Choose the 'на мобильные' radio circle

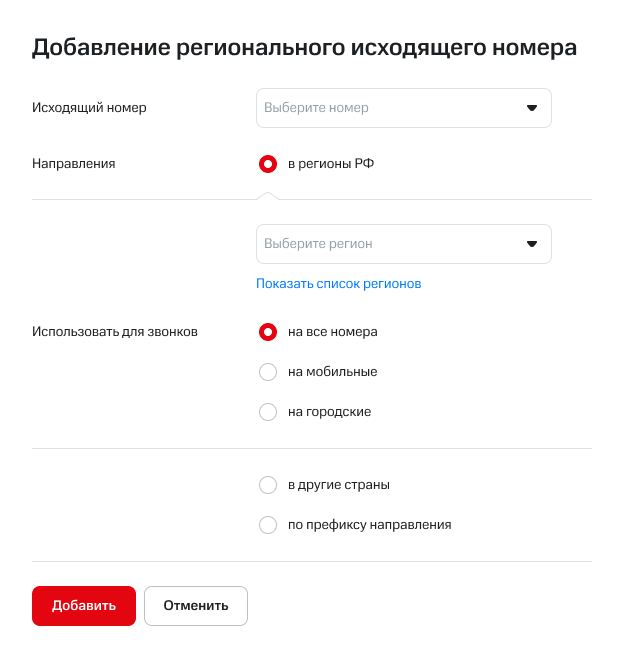(x=267, y=372)
